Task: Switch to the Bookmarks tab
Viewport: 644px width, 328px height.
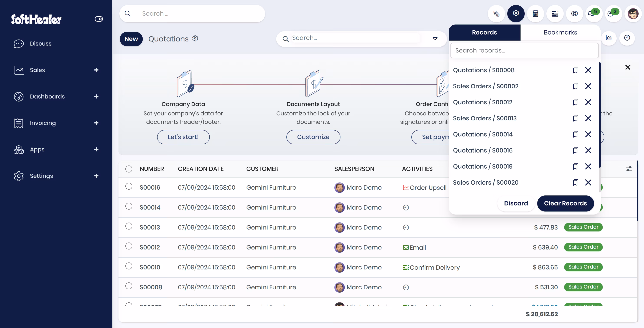Action: [560, 33]
